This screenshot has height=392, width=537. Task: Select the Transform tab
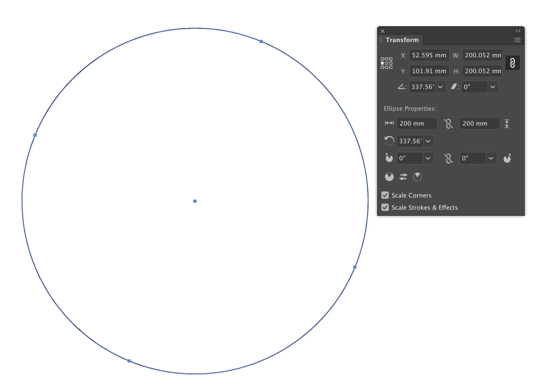click(402, 40)
